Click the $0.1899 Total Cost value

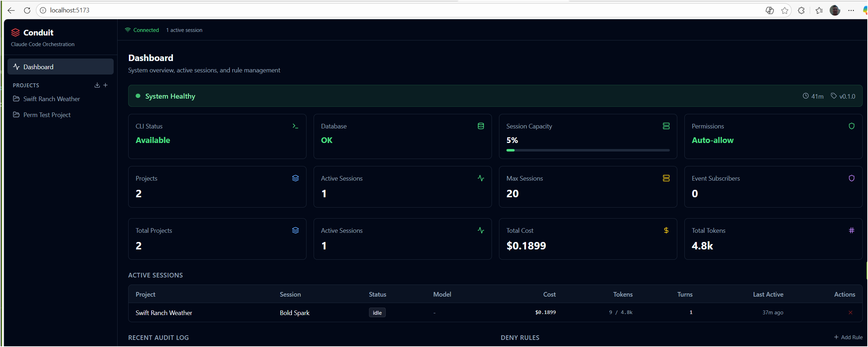click(x=526, y=246)
